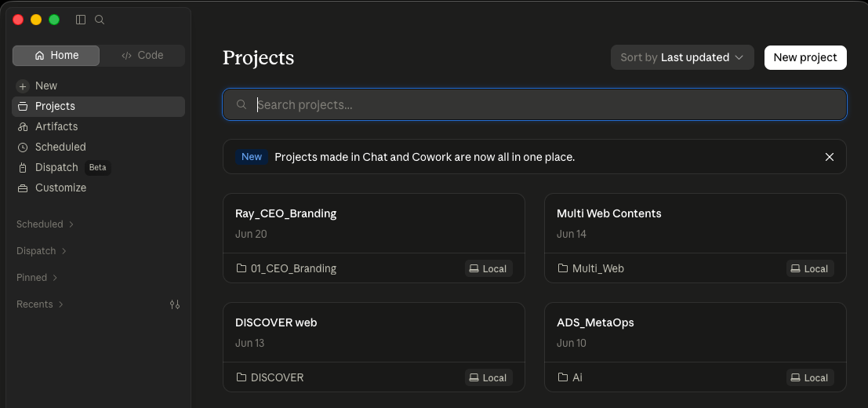Open Artifacts in the sidebar
Viewport: 868px width, 408px height.
99,127
